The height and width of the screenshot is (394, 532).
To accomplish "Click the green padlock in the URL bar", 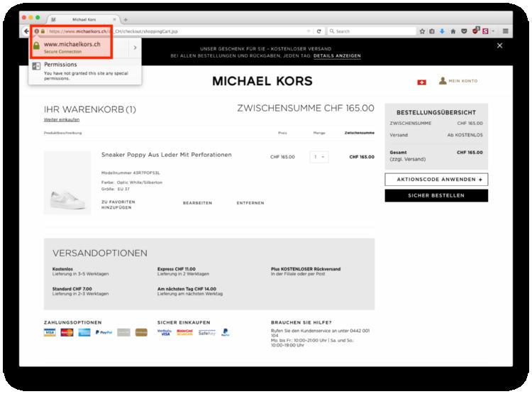I will point(43,31).
